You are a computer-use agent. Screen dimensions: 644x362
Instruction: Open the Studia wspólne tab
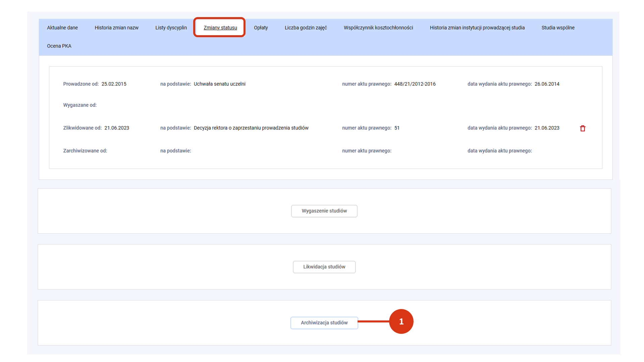coord(558,28)
